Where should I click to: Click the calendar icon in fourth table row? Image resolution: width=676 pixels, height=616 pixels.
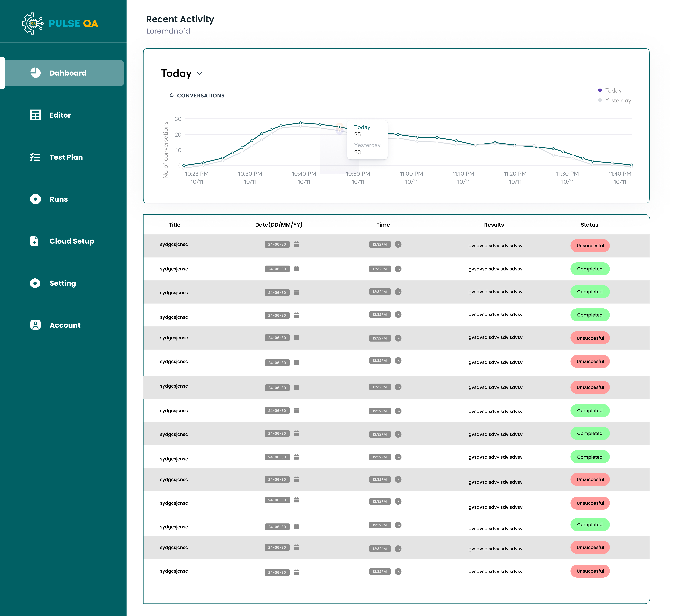coord(296,315)
